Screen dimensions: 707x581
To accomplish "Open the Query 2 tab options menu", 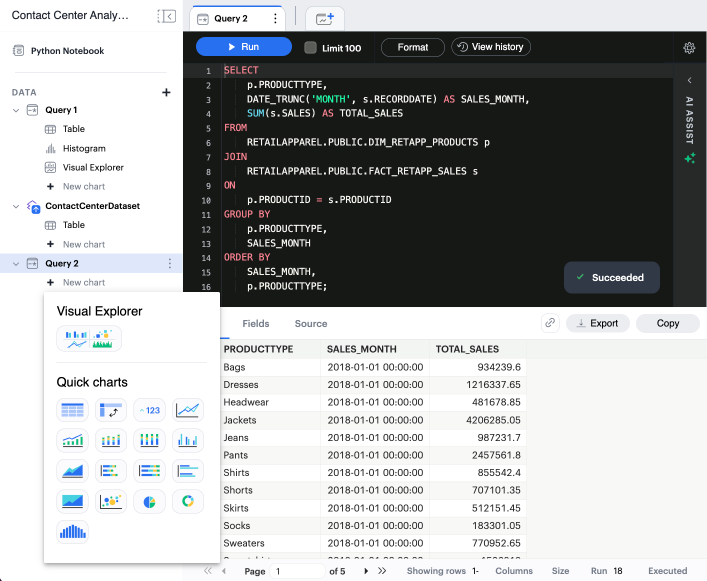I will tap(275, 19).
